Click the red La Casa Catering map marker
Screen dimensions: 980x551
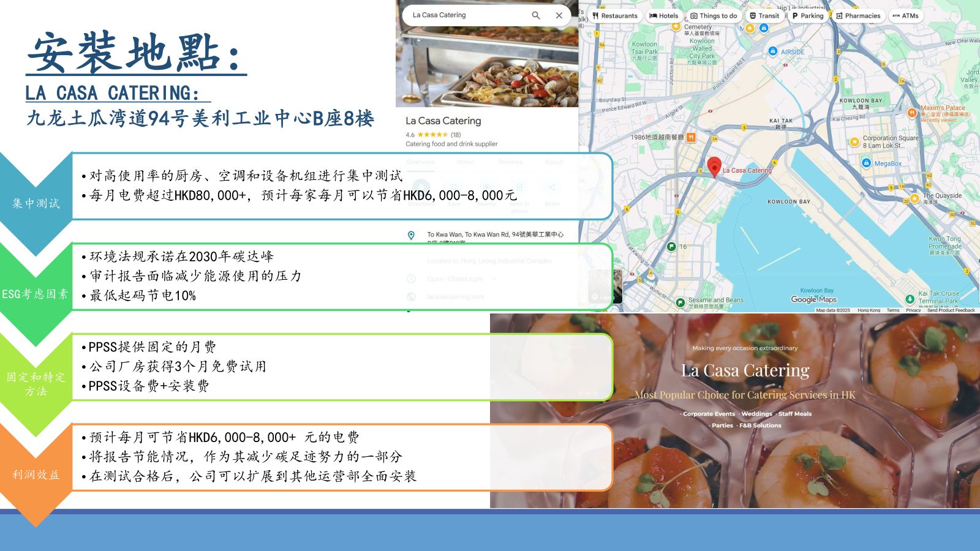714,167
